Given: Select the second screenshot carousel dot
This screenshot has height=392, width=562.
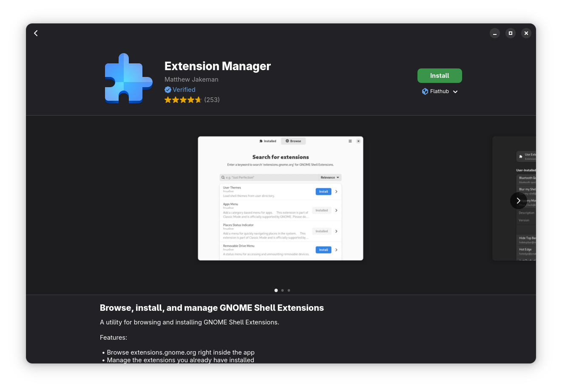Looking at the screenshot, I should (x=282, y=290).
